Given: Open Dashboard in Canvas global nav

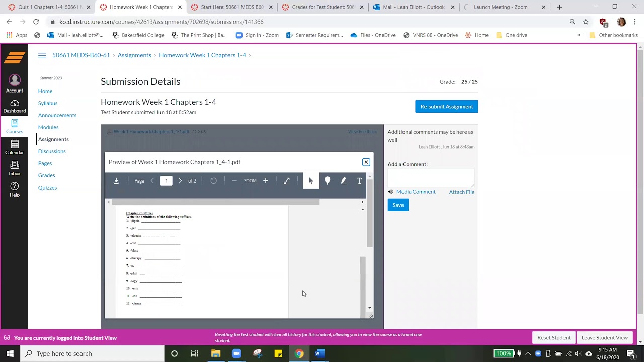Looking at the screenshot, I should pos(15,106).
